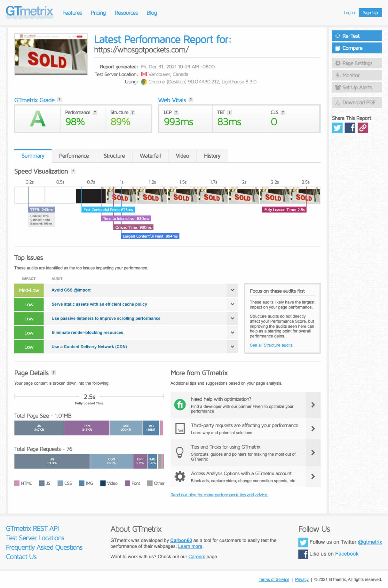Image resolution: width=388 pixels, height=588 pixels.
Task: Open Access Analysis Options arrow
Action: [313, 477]
